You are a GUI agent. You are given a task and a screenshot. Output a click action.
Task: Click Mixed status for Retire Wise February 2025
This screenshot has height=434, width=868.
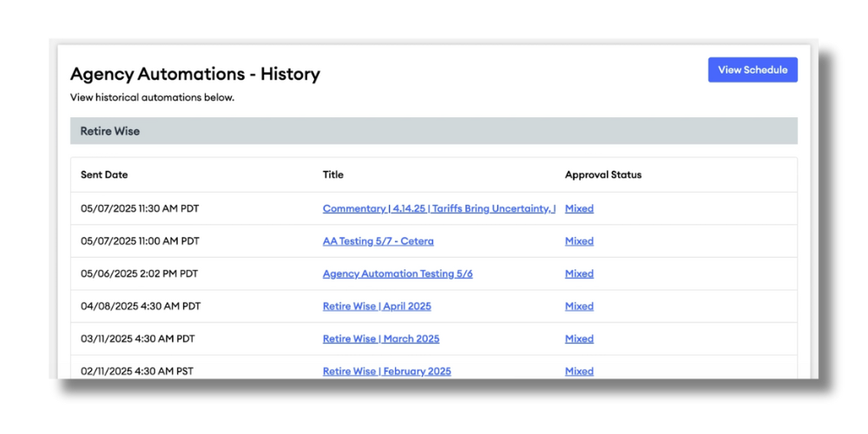579,371
